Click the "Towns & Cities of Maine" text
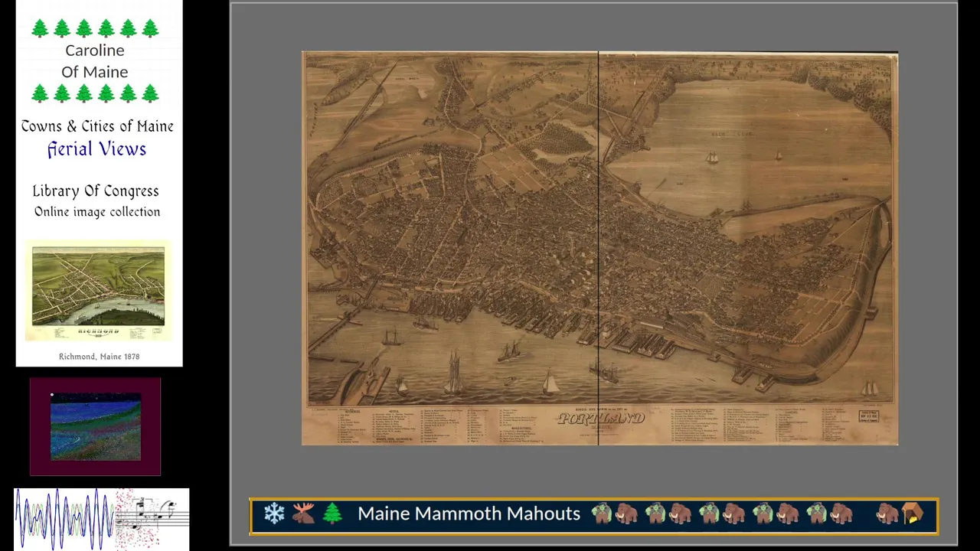Screen dimensions: 980x551 [97, 126]
